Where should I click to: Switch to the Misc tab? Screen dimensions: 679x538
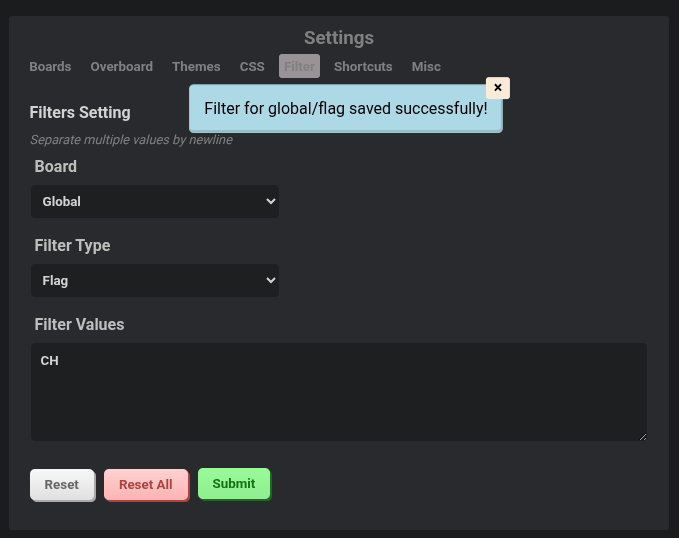pos(426,67)
